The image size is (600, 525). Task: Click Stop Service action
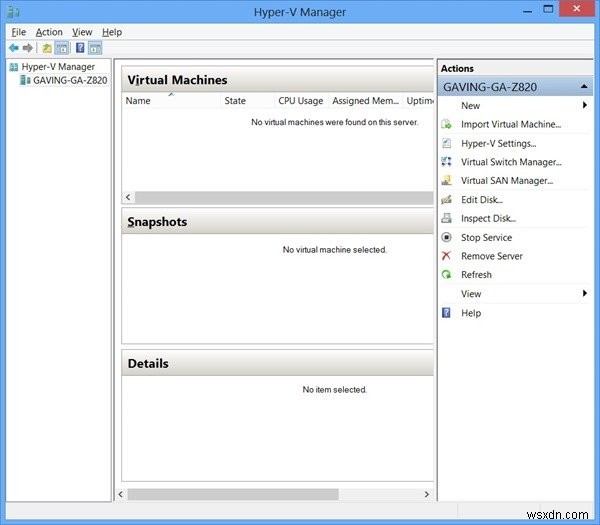tap(486, 238)
